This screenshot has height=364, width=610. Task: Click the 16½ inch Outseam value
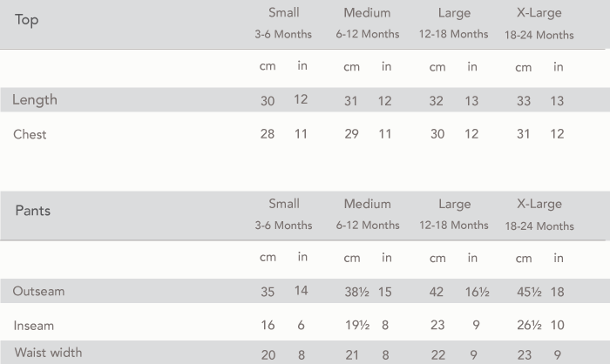477,292
